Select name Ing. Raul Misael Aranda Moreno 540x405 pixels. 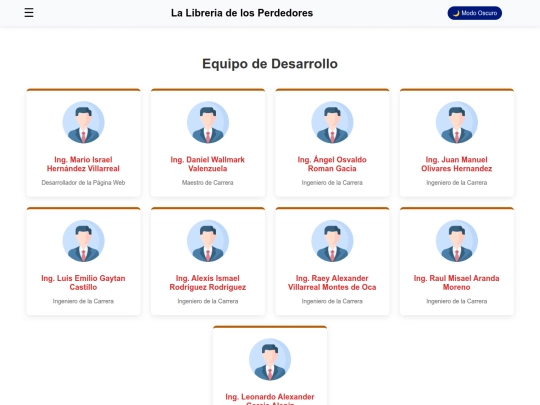pyautogui.click(x=457, y=282)
